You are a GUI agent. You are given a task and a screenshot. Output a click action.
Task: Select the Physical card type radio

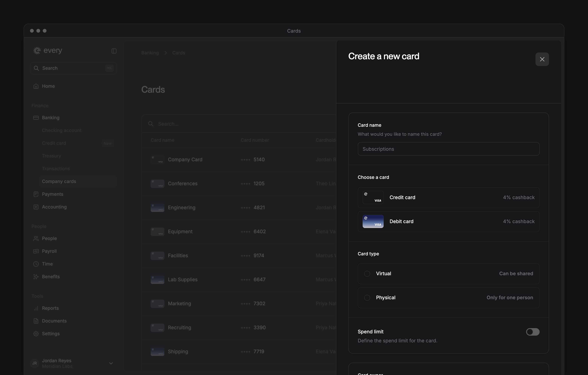click(x=367, y=298)
